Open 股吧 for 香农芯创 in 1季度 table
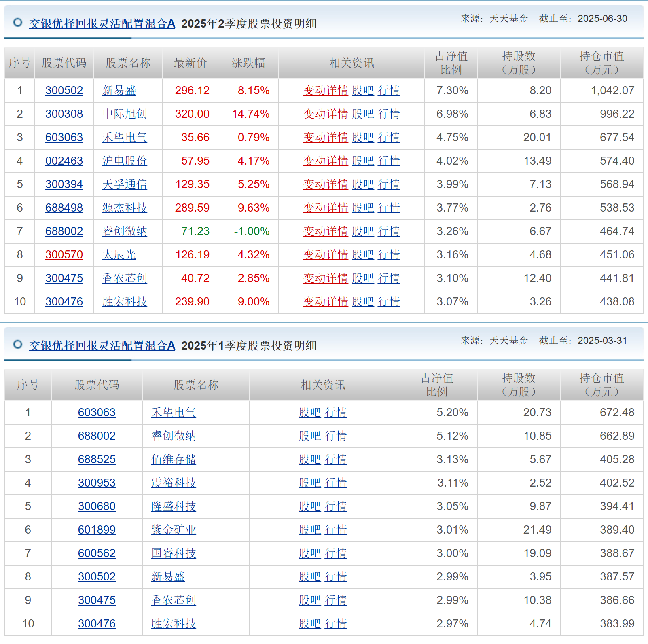 [x=310, y=600]
